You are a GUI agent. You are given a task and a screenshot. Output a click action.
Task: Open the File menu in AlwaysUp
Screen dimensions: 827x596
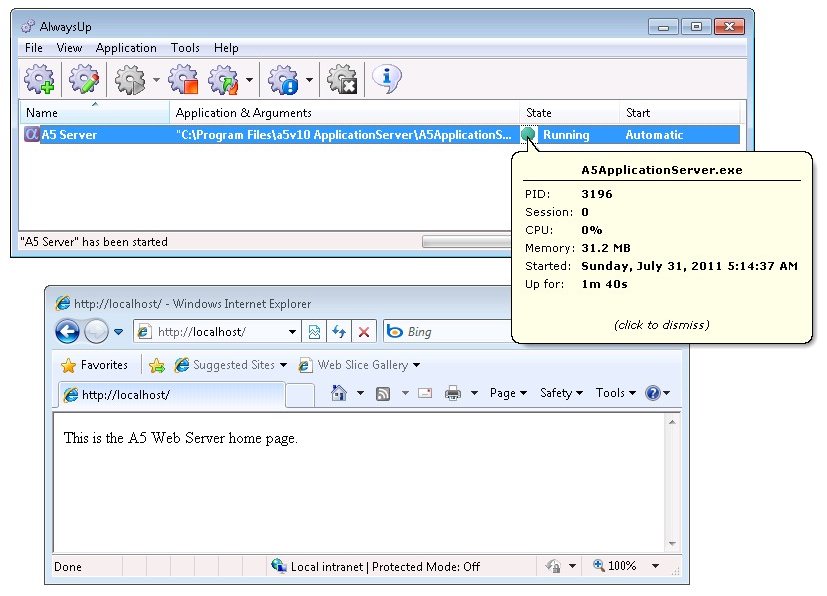[x=34, y=48]
